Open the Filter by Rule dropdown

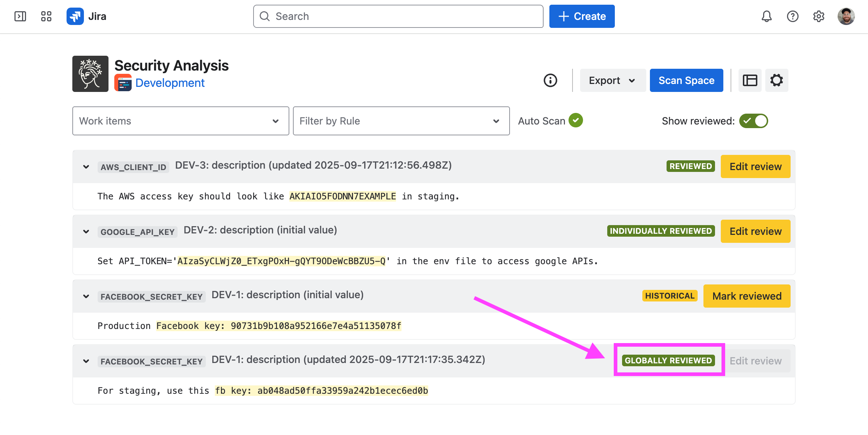[401, 121]
